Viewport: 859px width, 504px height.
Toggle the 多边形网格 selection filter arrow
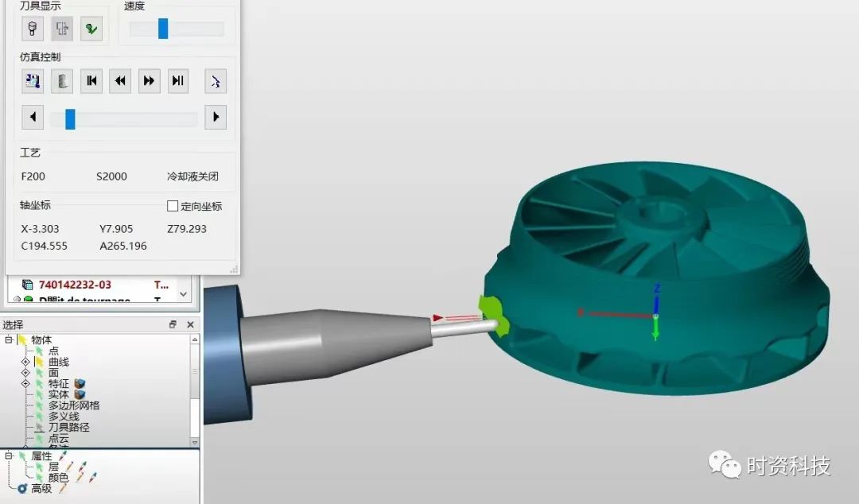pyautogui.click(x=40, y=405)
